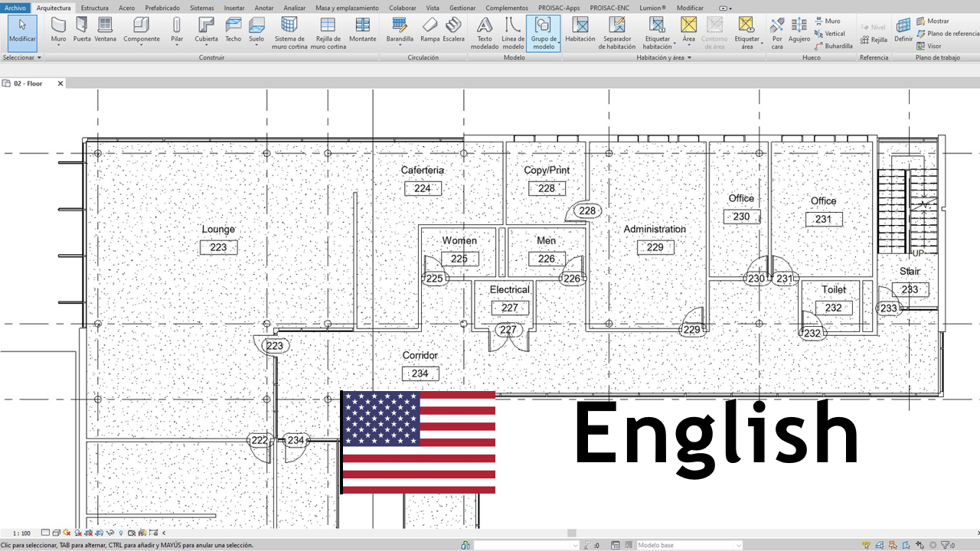Select the 02 - Floor view tab
Screen dimensions: 980x551
[28, 83]
